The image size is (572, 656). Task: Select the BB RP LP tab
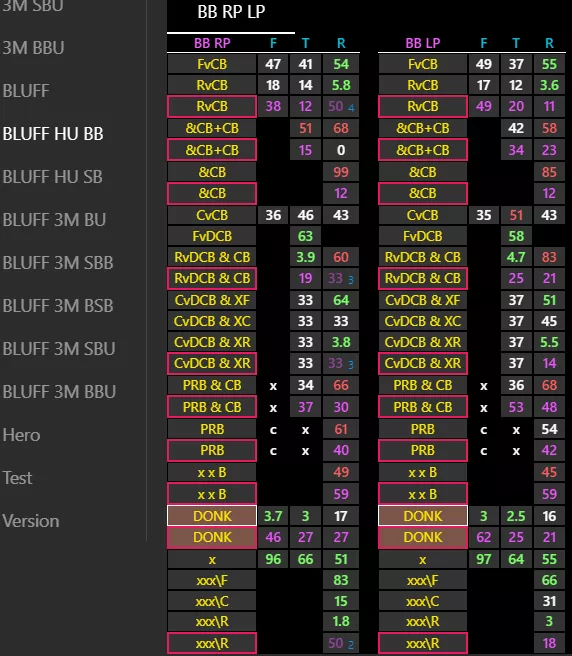coord(231,12)
